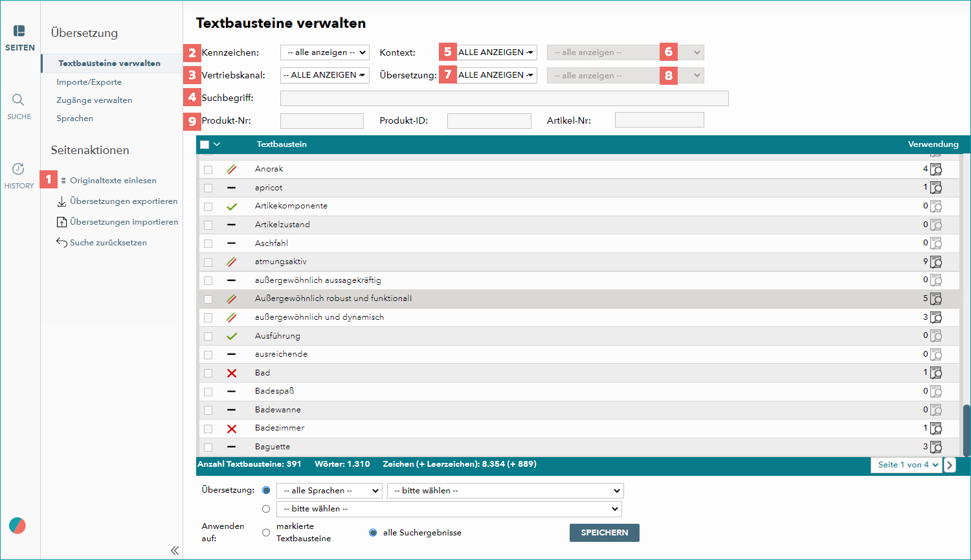Click the SPEICHERN button
The width and height of the screenshot is (971, 560).
605,533
